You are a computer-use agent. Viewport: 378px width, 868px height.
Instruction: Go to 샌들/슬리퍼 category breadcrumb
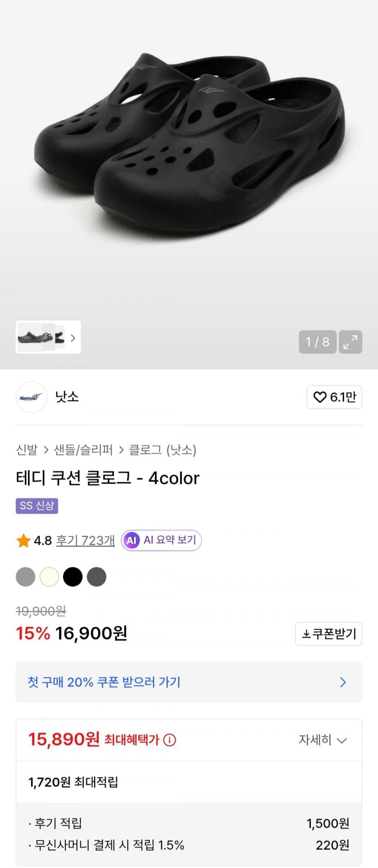(83, 450)
